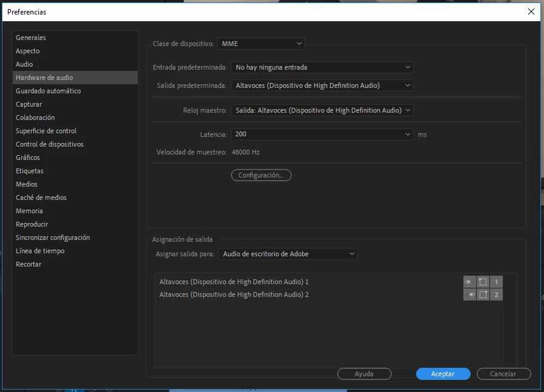Open Sincronizar configuración preferences

click(x=75, y=238)
